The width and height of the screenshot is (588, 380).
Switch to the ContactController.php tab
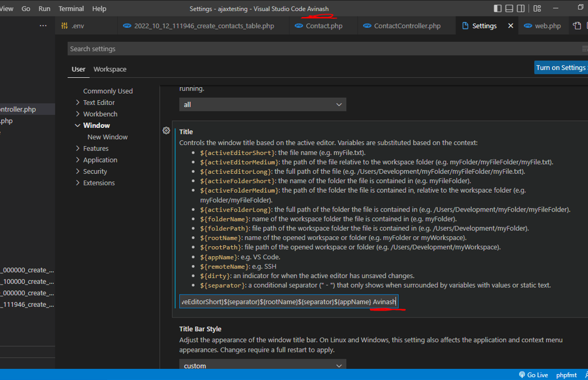pyautogui.click(x=407, y=26)
